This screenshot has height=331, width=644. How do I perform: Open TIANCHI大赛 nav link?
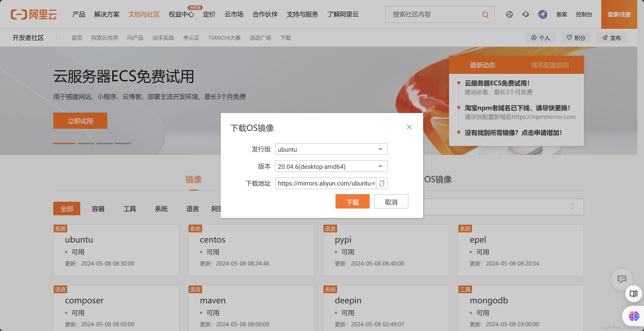224,38
